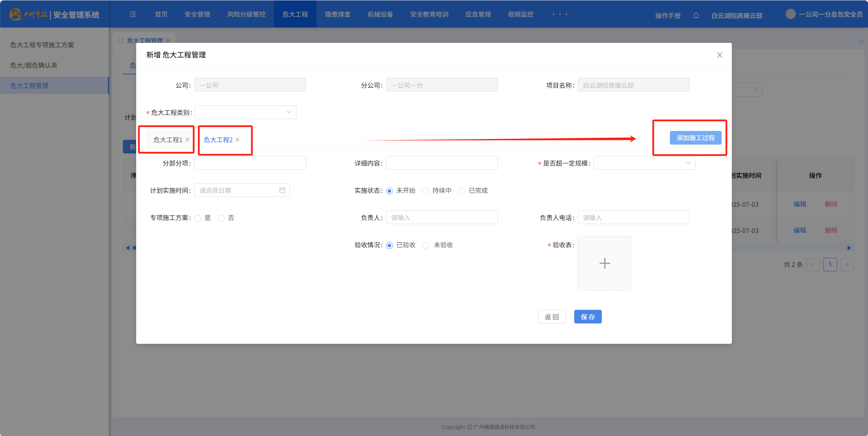The width and height of the screenshot is (868, 436).
Task: Click calendar icon in 计划实施时间 field
Action: [x=282, y=190]
